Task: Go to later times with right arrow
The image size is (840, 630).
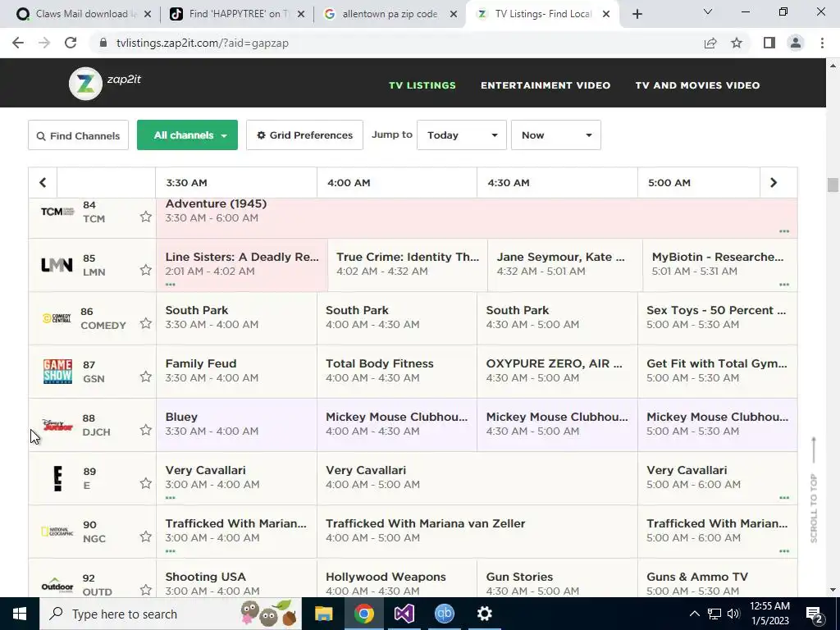Action: coord(774,183)
